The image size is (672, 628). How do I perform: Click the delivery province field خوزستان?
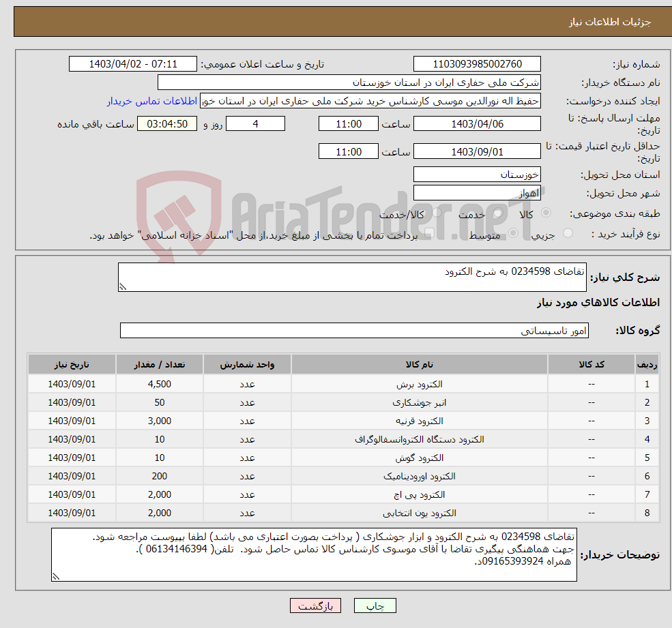[x=477, y=175]
